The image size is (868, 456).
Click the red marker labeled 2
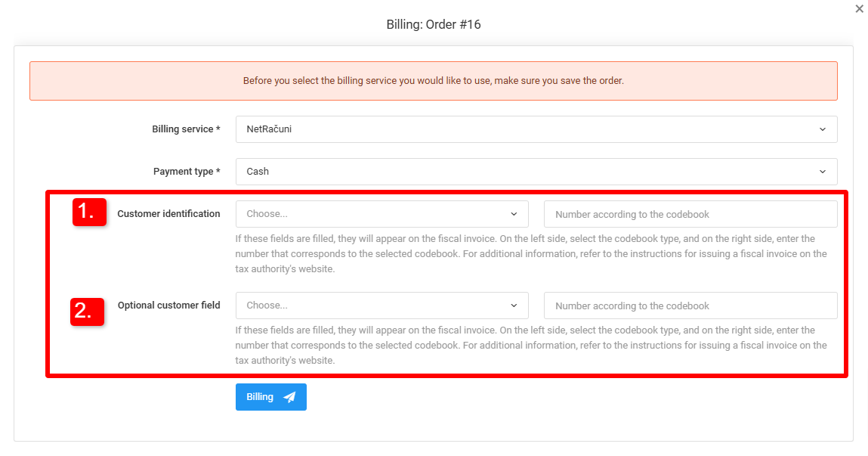[x=88, y=312]
